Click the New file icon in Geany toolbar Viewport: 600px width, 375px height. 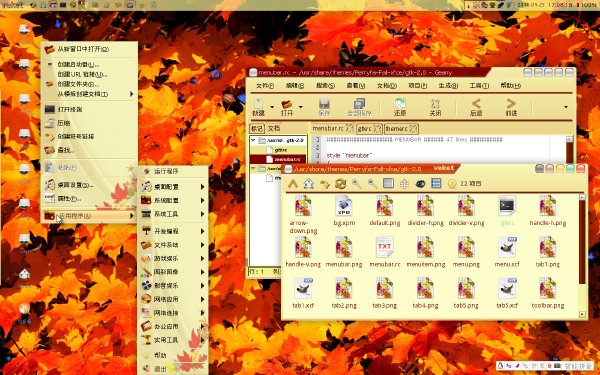coord(259,104)
